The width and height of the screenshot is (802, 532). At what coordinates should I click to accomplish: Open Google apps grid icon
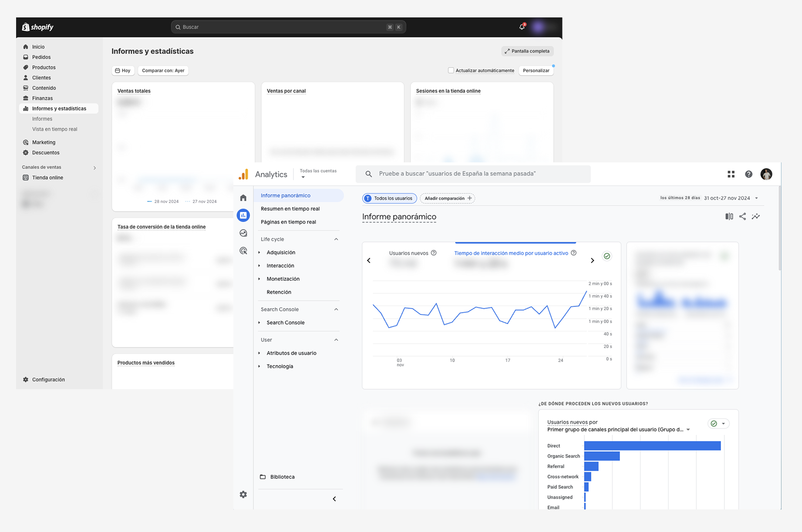pos(731,174)
